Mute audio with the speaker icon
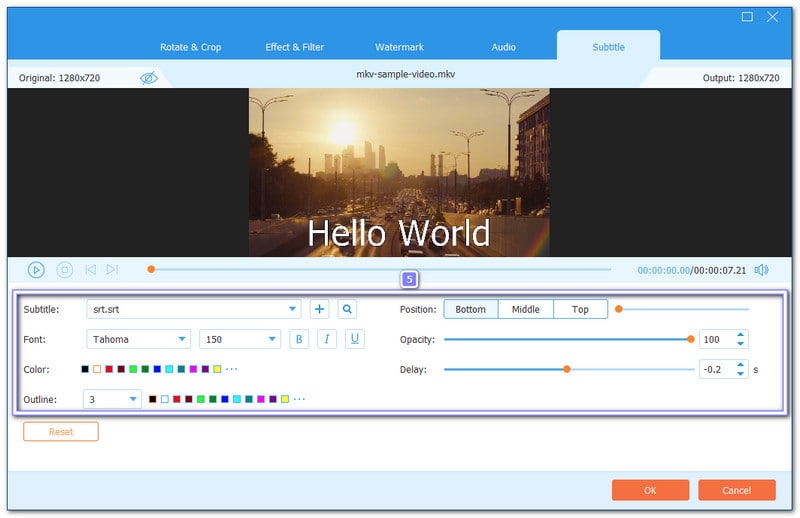Viewport: 800px width, 518px height. click(x=761, y=269)
